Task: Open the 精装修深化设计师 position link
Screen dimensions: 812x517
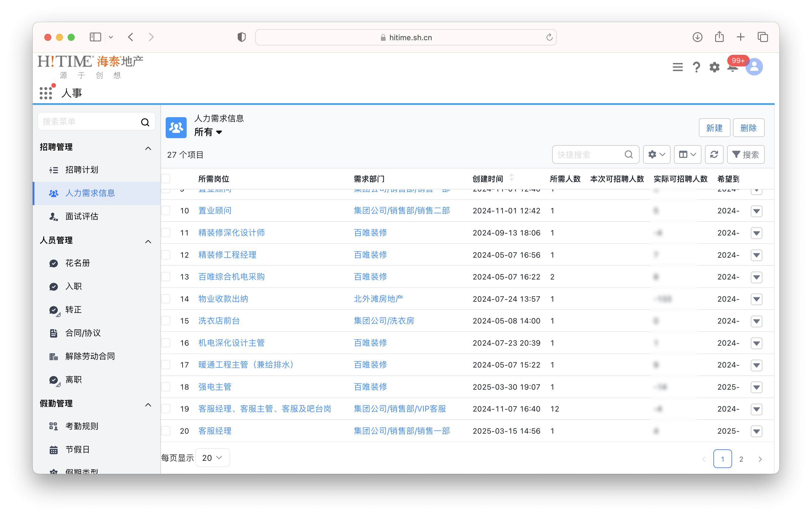Action: (x=231, y=233)
